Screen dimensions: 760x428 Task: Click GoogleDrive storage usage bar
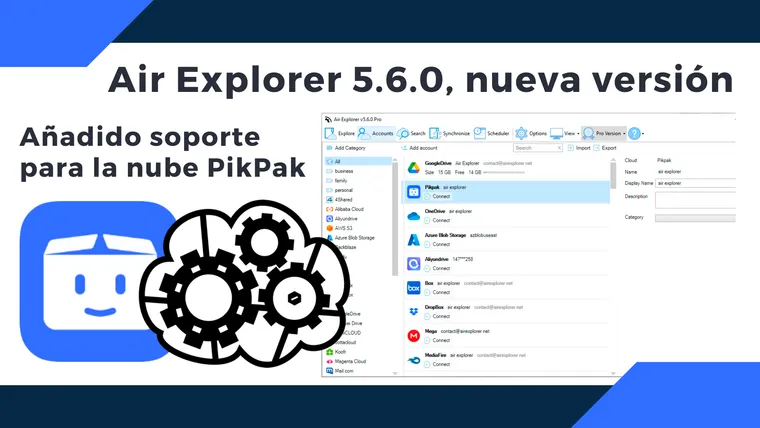pyautogui.click(x=504, y=172)
